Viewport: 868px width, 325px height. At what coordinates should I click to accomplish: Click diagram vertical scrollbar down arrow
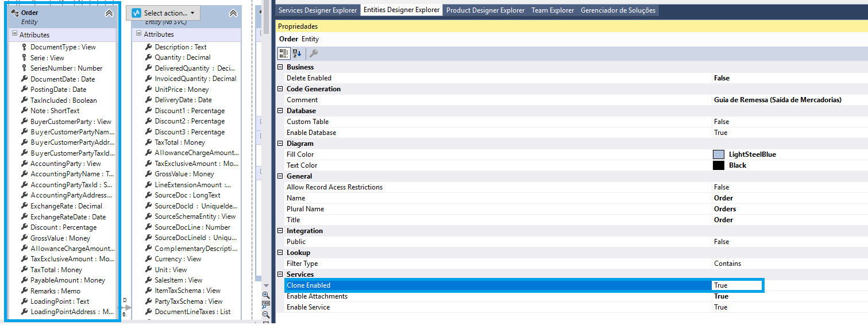(x=266, y=285)
